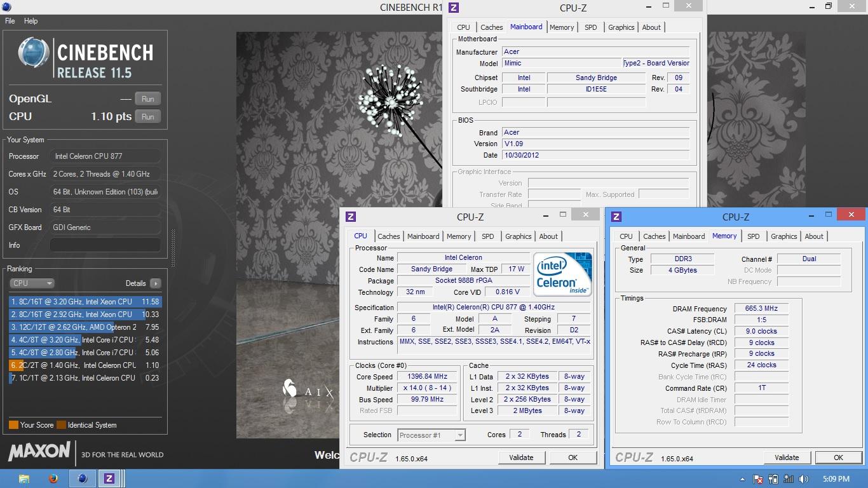This screenshot has height=488, width=868.
Task: Run the OpenGL benchmark
Action: coord(147,98)
